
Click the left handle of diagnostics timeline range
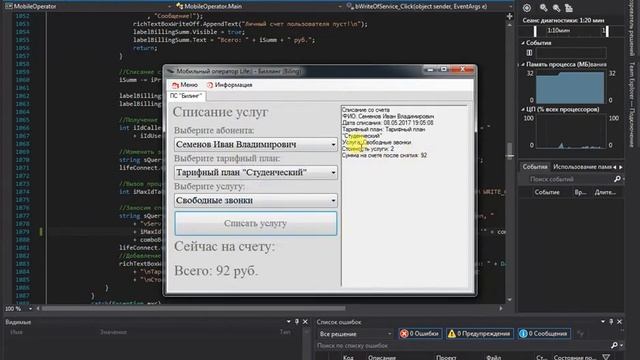click(x=535, y=31)
